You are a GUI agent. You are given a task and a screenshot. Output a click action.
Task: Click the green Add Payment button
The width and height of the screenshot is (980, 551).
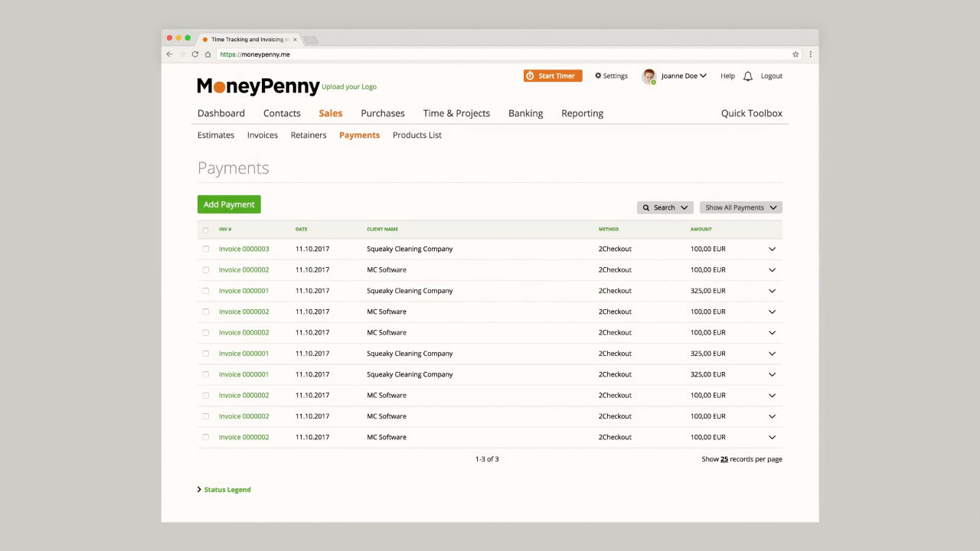point(229,204)
